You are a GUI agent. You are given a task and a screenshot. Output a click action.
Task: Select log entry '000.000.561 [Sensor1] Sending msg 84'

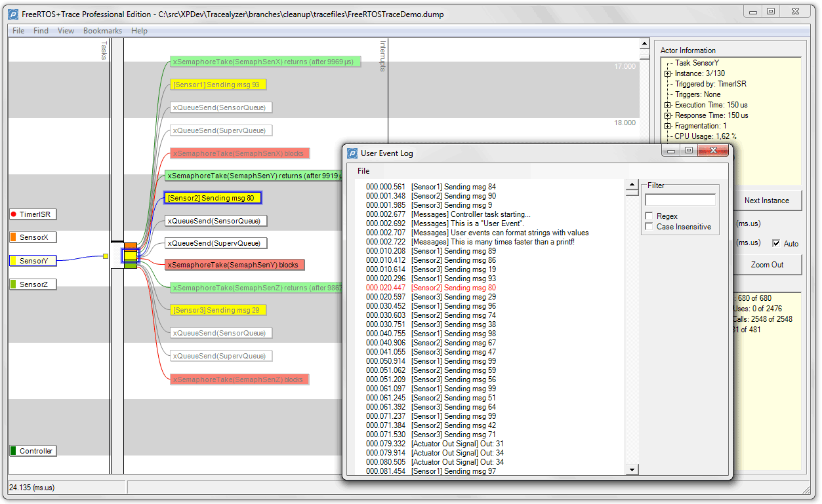click(430, 187)
